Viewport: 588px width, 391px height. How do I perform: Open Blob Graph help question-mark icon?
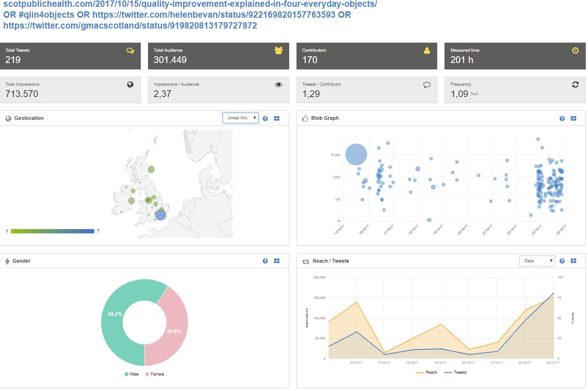(562, 118)
